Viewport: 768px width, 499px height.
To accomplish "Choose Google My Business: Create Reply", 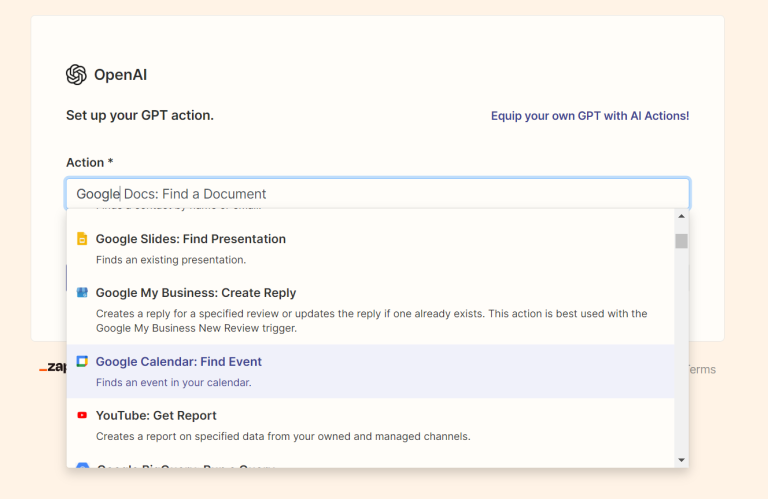I will point(196,293).
